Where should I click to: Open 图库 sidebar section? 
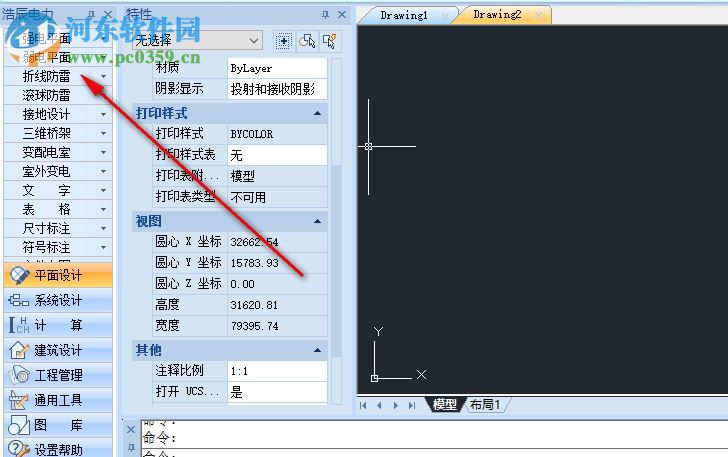58,425
